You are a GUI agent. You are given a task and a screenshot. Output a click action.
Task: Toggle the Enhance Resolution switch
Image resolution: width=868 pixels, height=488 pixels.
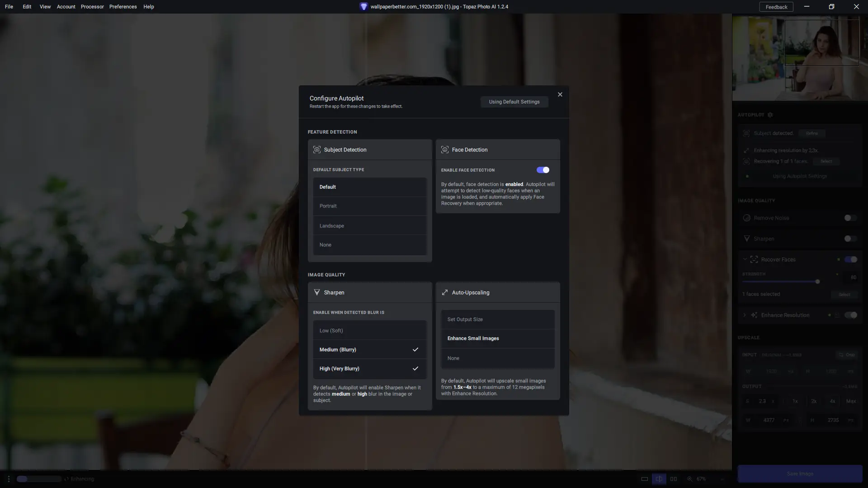(x=850, y=315)
